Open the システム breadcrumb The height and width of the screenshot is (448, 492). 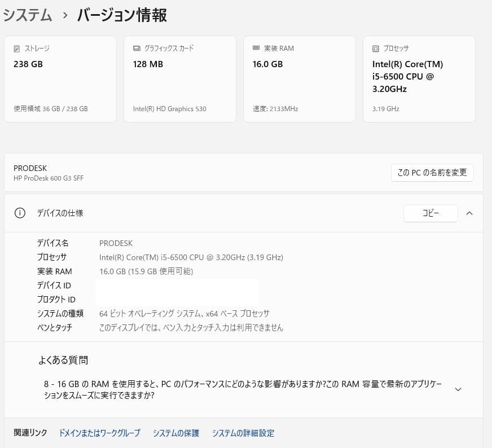tap(24, 15)
